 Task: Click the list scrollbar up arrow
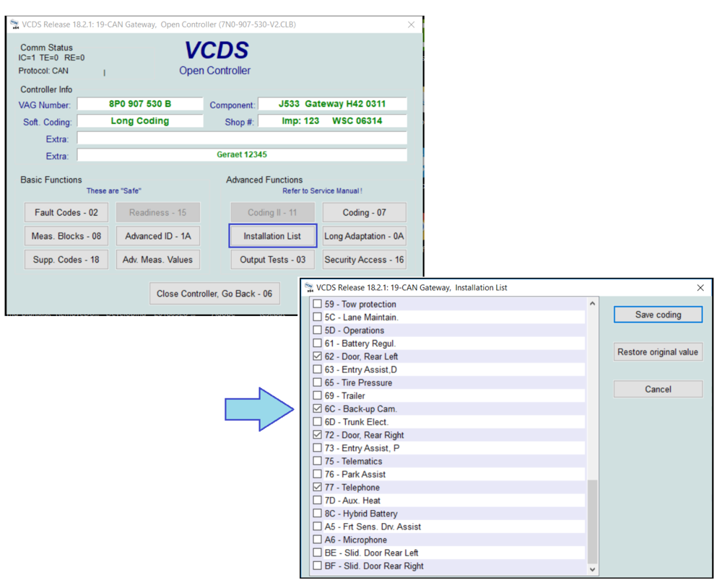point(593,304)
